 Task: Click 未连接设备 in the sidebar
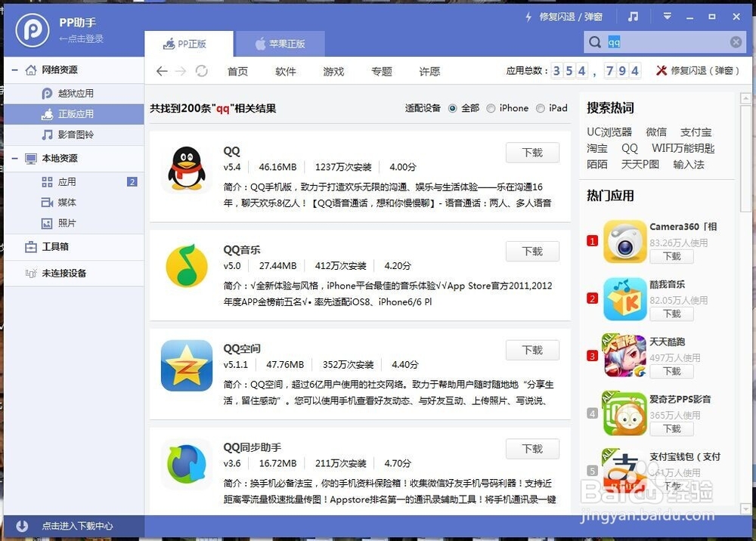coord(74,274)
